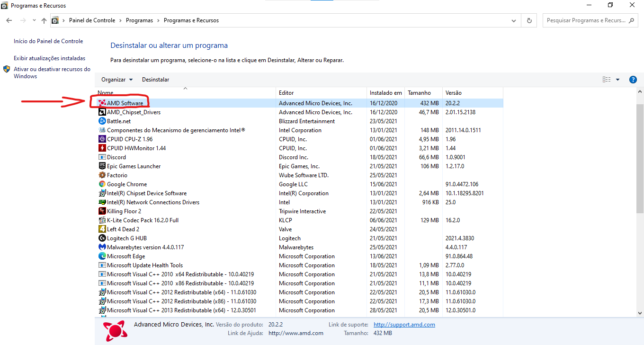The image size is (644, 345).
Task: Select Microsoft Visual C++ 2012 (x64) row
Action: click(x=299, y=292)
